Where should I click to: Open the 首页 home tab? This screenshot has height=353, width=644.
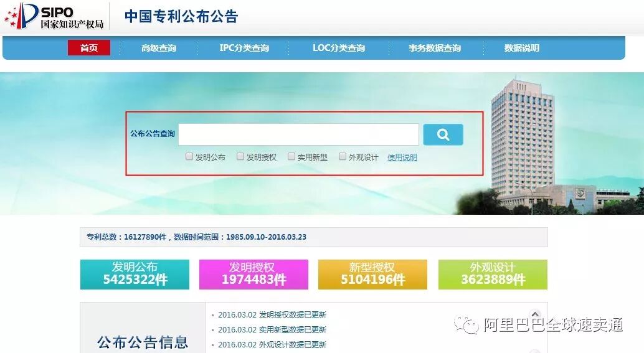coord(88,47)
